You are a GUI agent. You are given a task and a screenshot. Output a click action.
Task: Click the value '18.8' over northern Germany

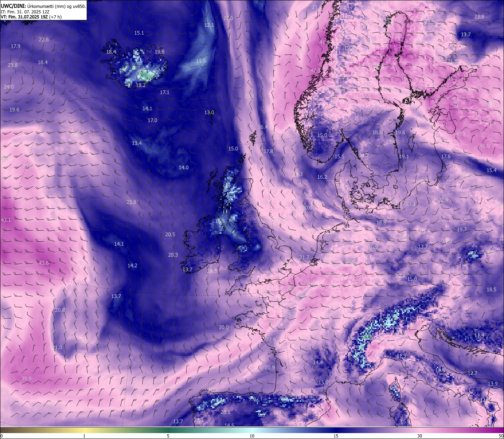381,223
